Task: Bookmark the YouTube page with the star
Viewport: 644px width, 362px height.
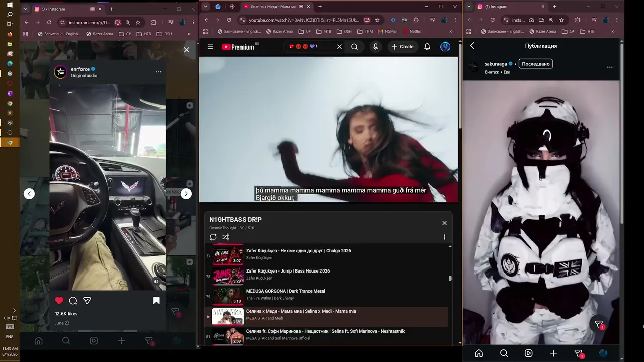Action: click(x=377, y=20)
